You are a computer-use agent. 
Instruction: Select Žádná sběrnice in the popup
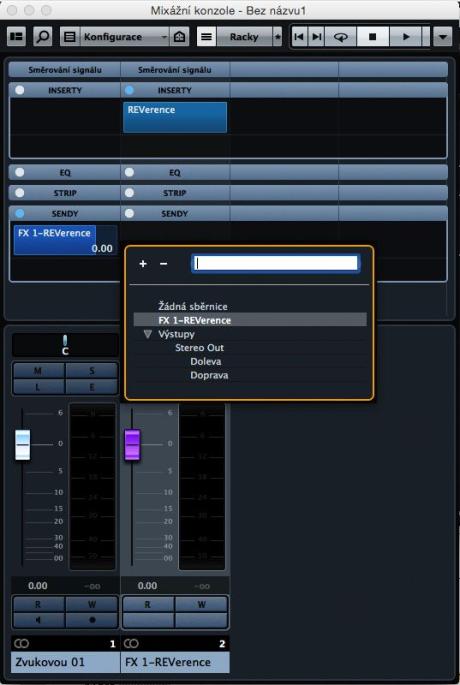193,306
